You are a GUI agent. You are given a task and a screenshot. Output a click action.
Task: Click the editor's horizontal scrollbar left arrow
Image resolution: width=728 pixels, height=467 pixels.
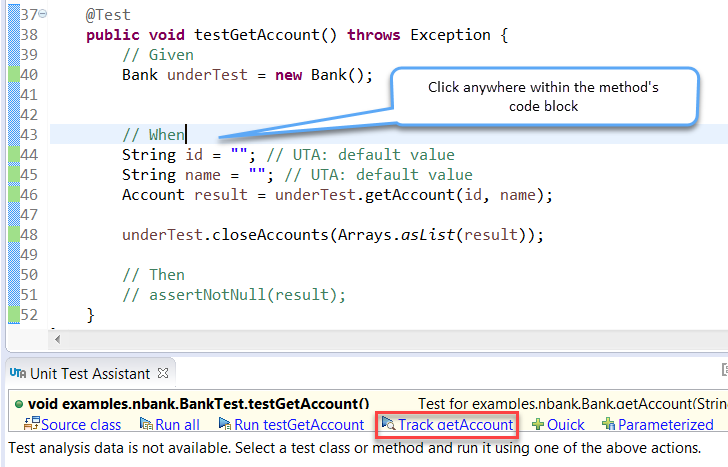click(x=57, y=339)
